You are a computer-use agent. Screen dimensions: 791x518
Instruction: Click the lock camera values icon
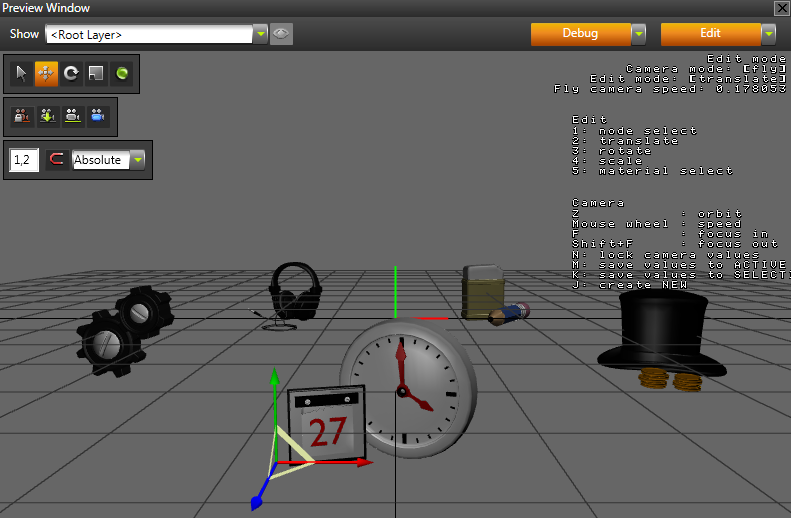click(x=22, y=116)
